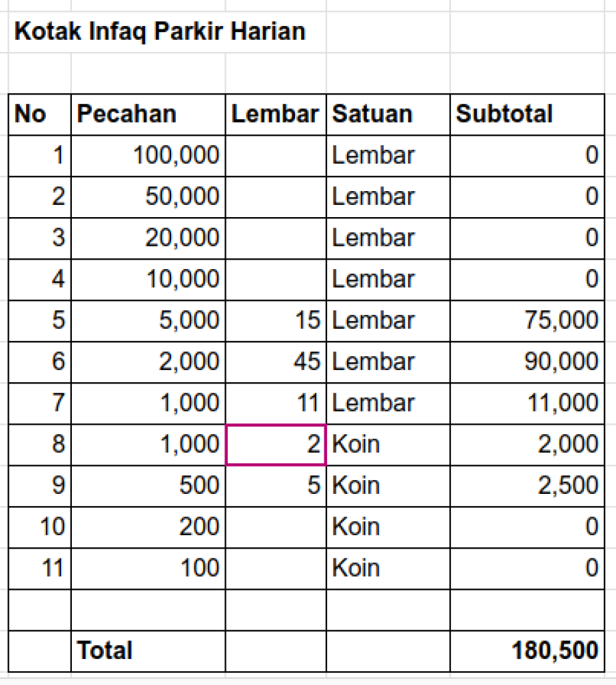
Task: Click the empty Lembar cell for 100,000
Action: point(276,155)
